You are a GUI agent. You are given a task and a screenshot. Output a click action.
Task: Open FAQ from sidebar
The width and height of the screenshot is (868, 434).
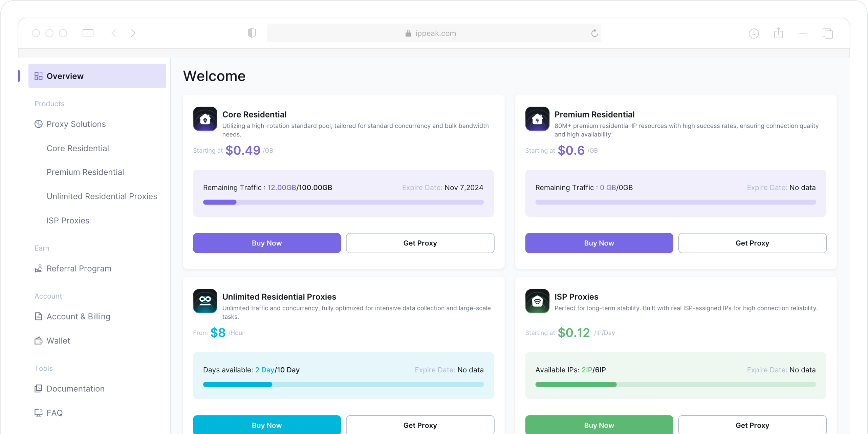tap(55, 413)
